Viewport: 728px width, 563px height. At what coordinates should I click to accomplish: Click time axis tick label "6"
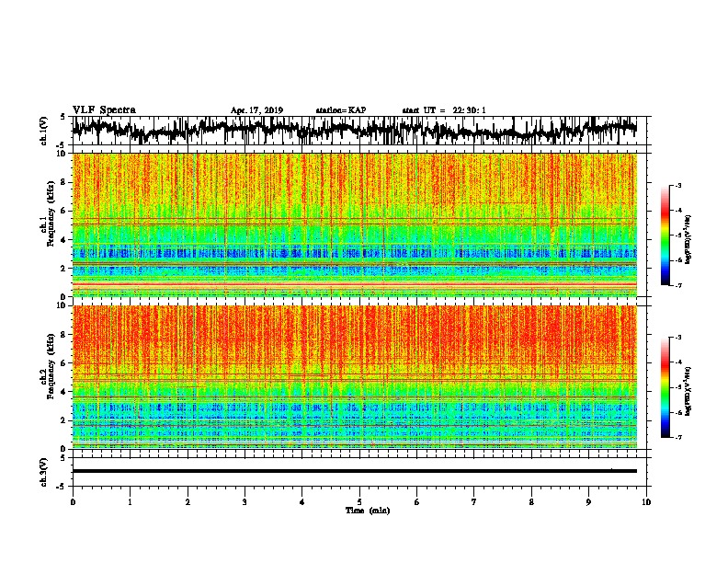coord(416,502)
